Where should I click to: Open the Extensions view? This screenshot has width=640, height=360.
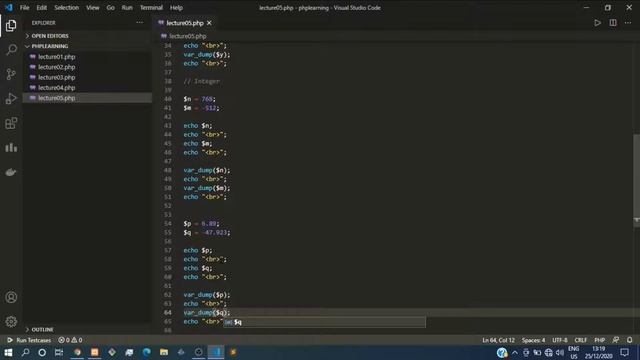pyautogui.click(x=11, y=123)
